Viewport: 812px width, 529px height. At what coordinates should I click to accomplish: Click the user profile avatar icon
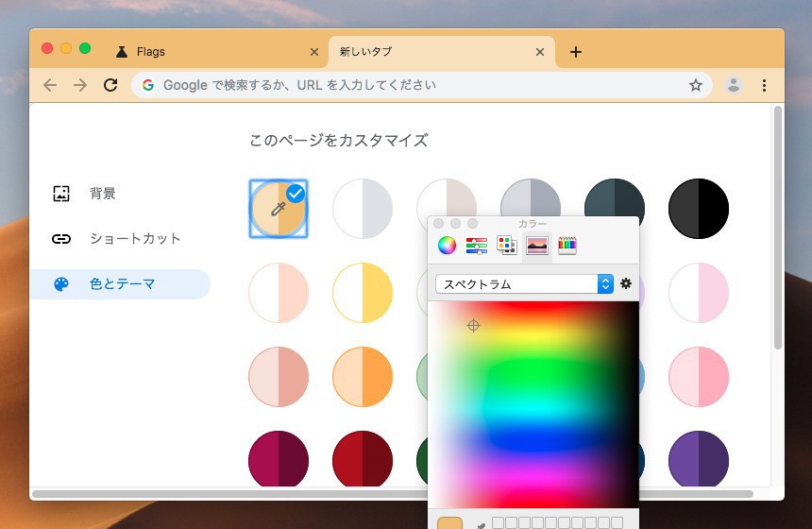(x=734, y=85)
